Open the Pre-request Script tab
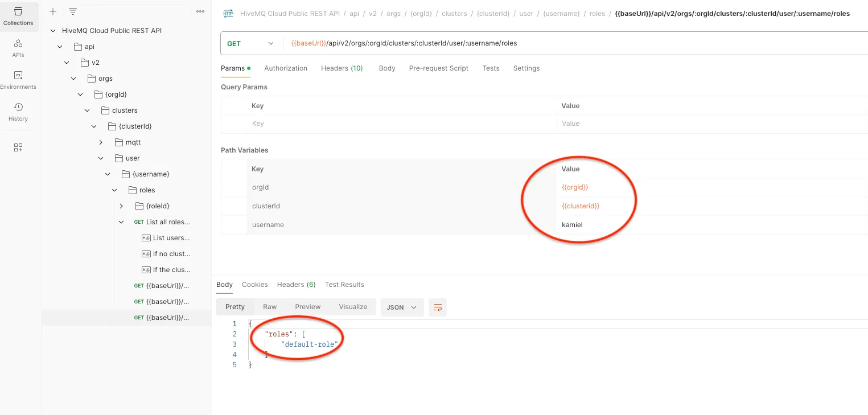 pyautogui.click(x=439, y=68)
